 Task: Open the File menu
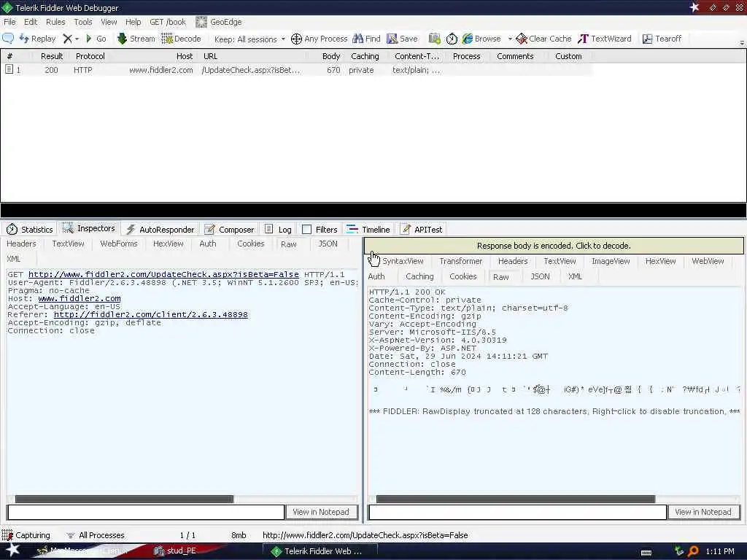(x=9, y=22)
